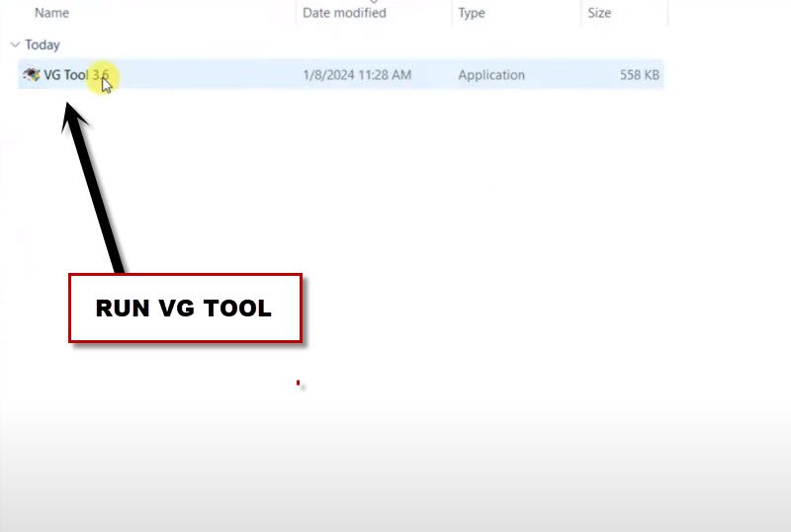Click the Application type cell
This screenshot has height=532, width=791.
[x=491, y=75]
